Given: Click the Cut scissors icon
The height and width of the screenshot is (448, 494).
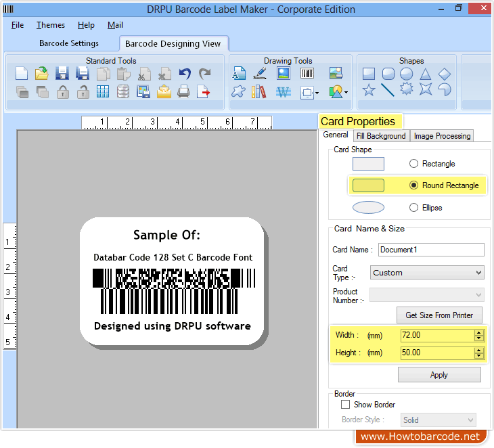Looking at the screenshot, I should click(144, 74).
